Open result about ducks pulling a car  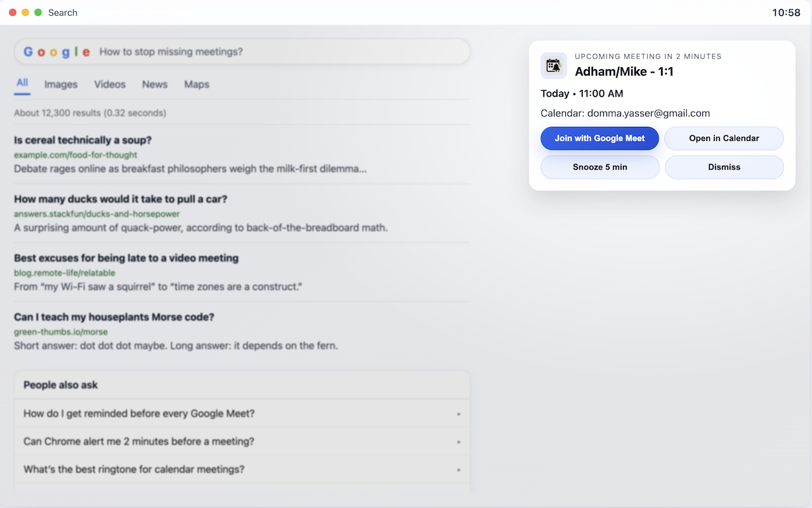click(121, 199)
